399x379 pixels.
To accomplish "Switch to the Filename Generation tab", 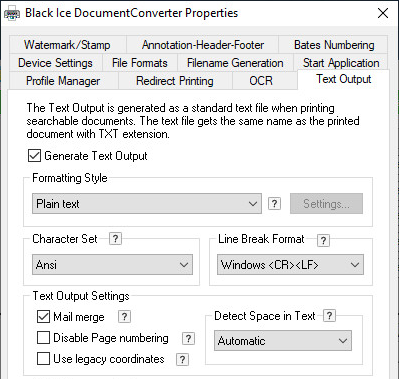I will pos(235,63).
